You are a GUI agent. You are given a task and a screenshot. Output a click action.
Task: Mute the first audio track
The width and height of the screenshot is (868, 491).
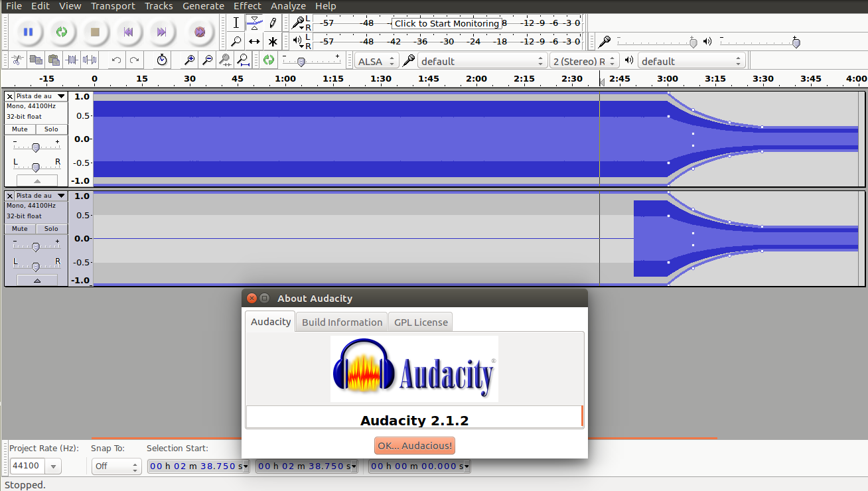click(19, 129)
